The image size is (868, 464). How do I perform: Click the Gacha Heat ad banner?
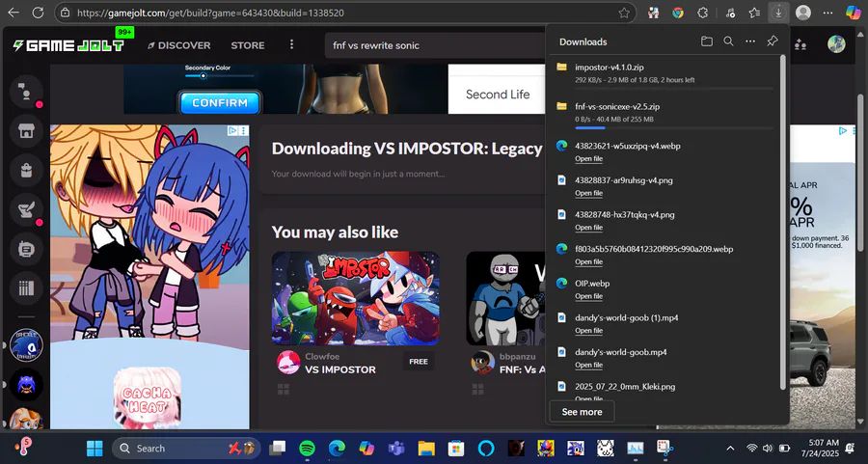pyautogui.click(x=149, y=277)
